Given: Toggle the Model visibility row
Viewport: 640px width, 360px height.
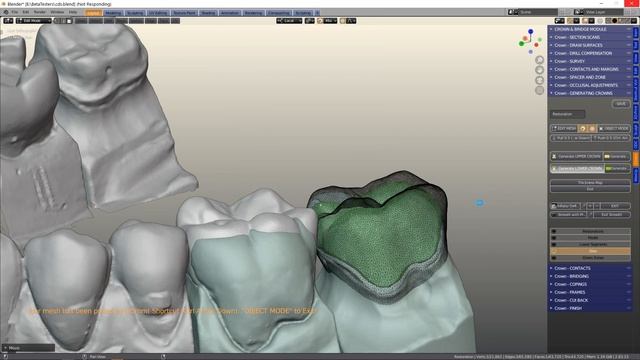Looking at the screenshot, I should click(590, 238).
